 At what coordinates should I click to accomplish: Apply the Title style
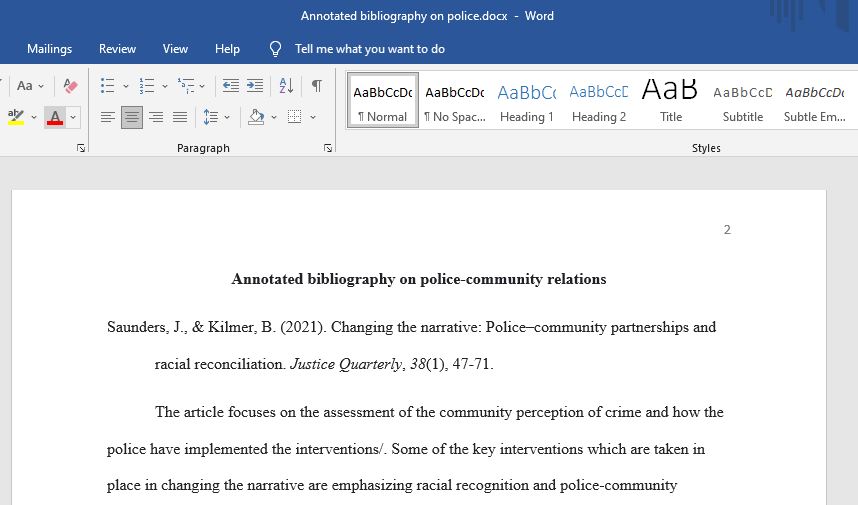670,101
